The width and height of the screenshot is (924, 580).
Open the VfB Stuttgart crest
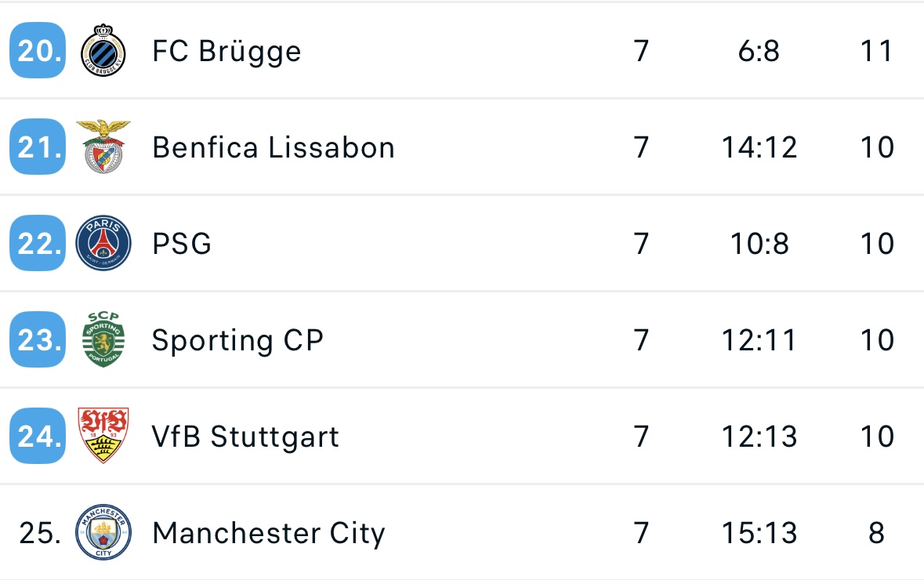click(x=103, y=436)
